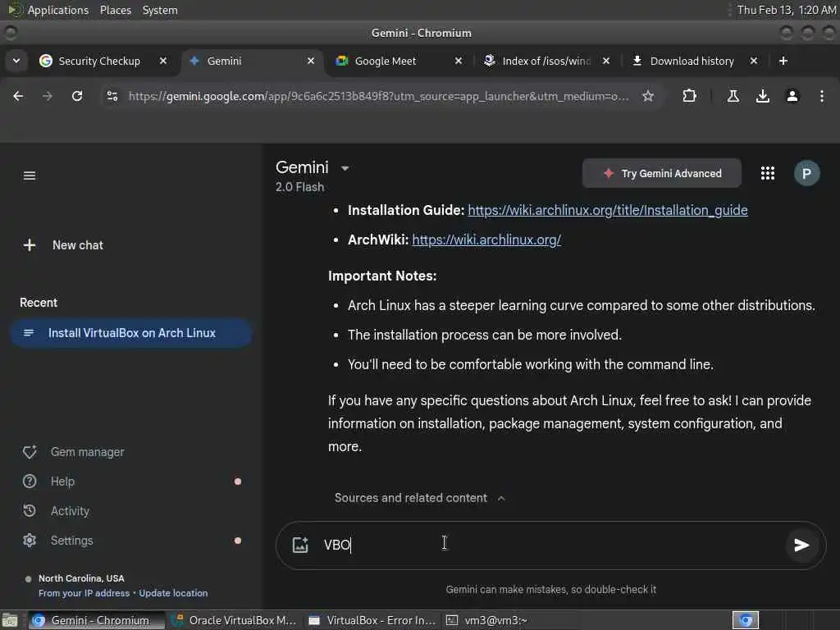Click the Gem manager label

pos(87,452)
